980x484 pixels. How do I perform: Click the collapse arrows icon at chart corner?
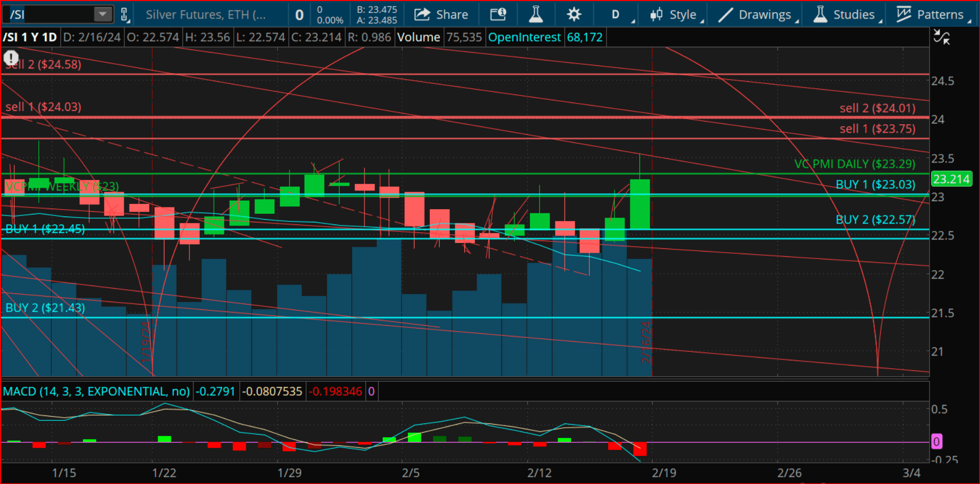[x=942, y=37]
